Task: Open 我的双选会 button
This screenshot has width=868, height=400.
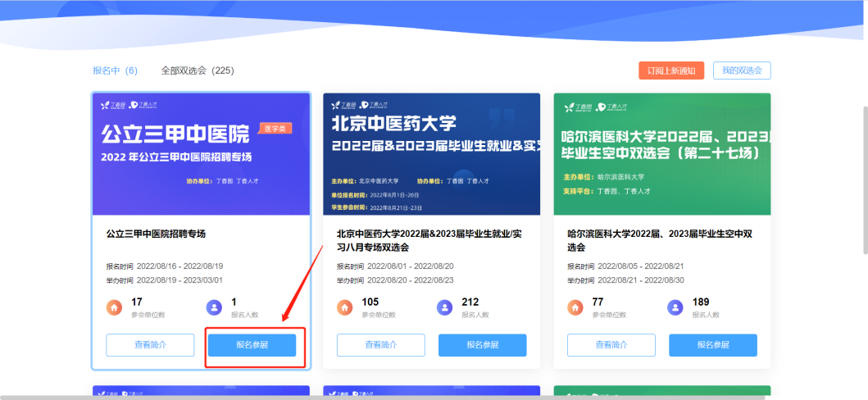Action: pyautogui.click(x=741, y=70)
